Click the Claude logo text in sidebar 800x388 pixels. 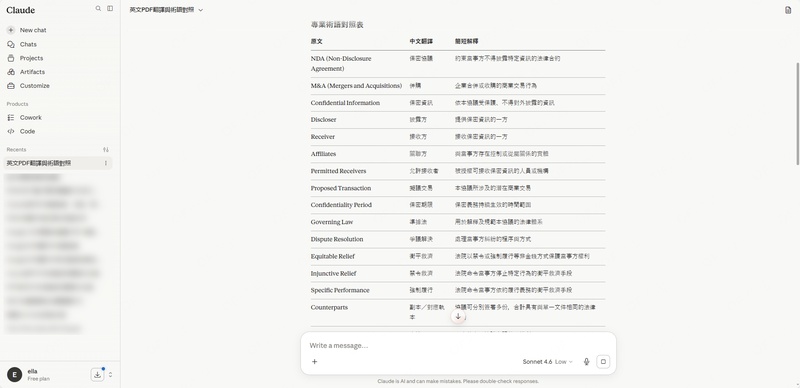20,10
